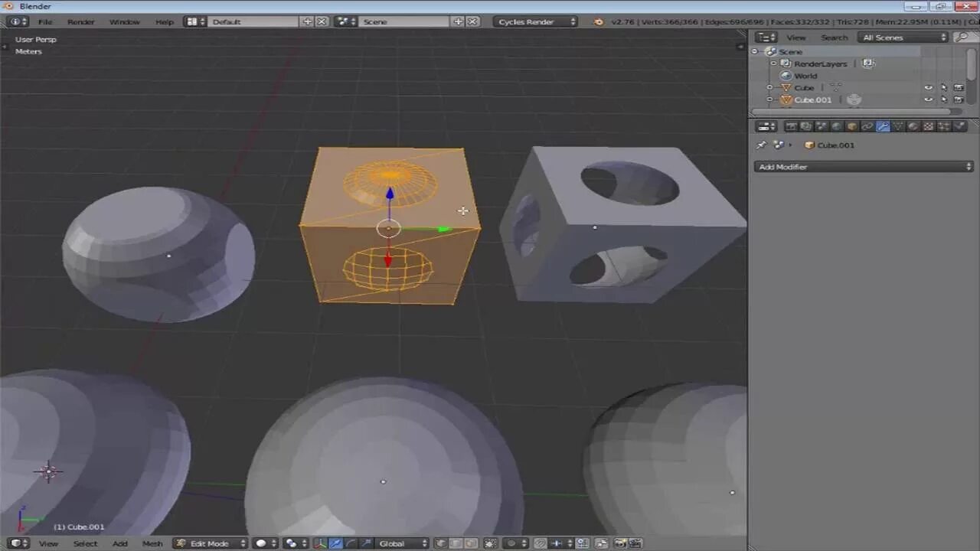
Task: Click the Blender logo in the info header
Action: pos(599,21)
